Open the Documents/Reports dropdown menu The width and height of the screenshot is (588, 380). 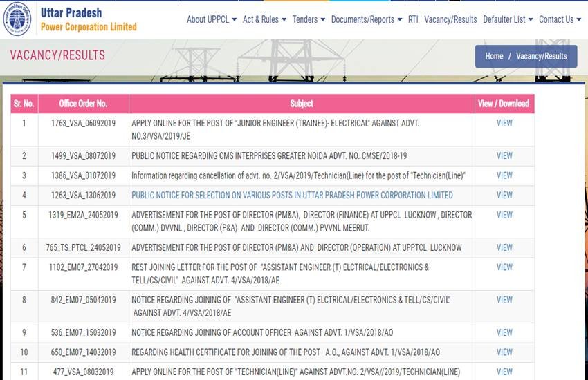pos(366,19)
